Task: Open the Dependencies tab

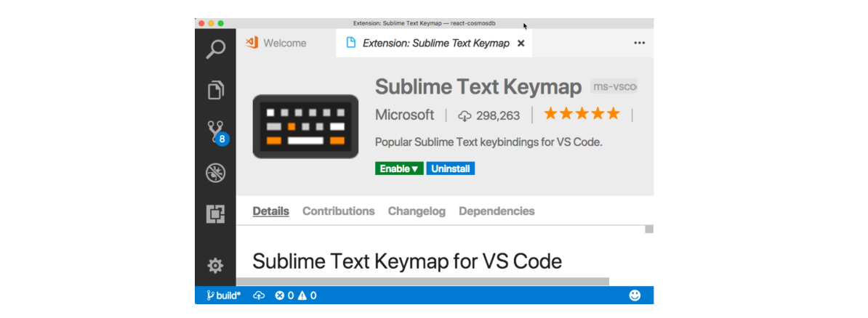Action: coord(497,211)
